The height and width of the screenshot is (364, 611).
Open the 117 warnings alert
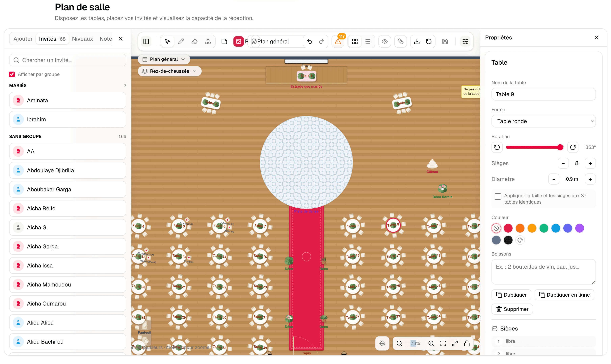coord(338,41)
